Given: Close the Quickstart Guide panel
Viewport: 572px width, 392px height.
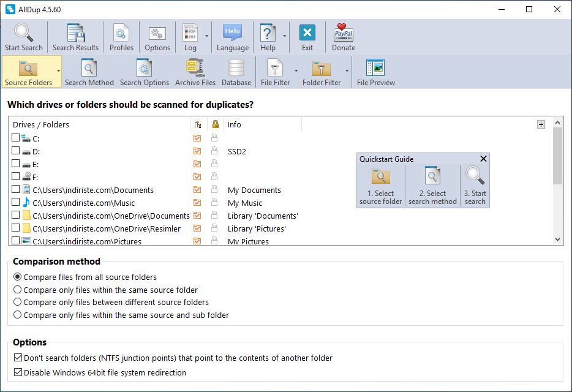Looking at the screenshot, I should coord(483,159).
